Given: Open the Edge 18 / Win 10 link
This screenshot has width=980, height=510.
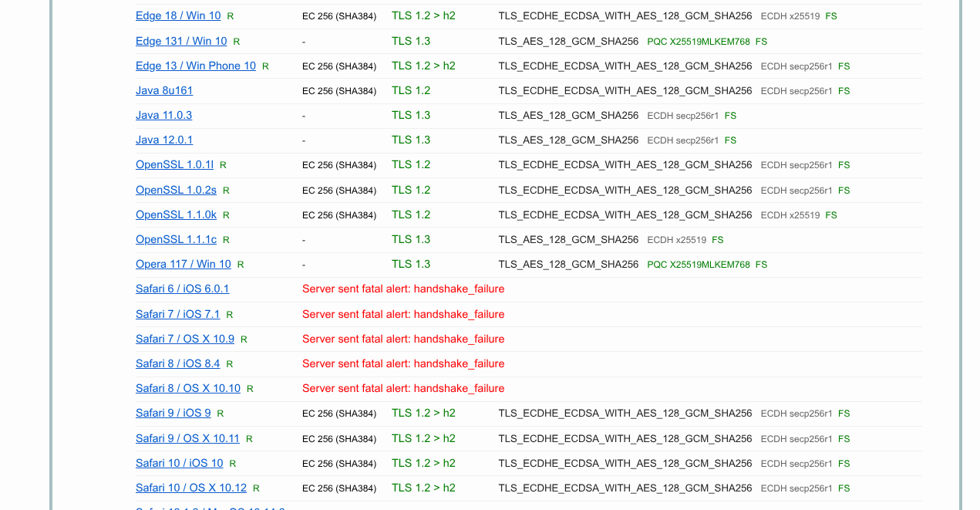Looking at the screenshot, I should (x=178, y=15).
